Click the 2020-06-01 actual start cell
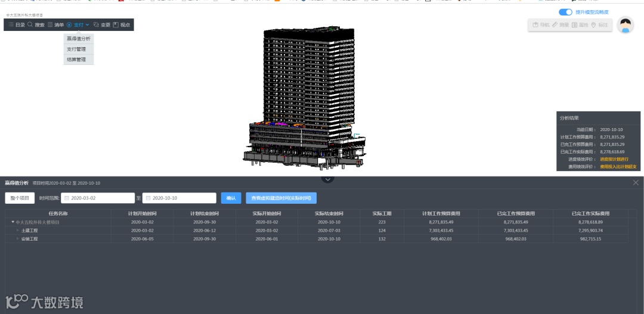 [x=267, y=238]
